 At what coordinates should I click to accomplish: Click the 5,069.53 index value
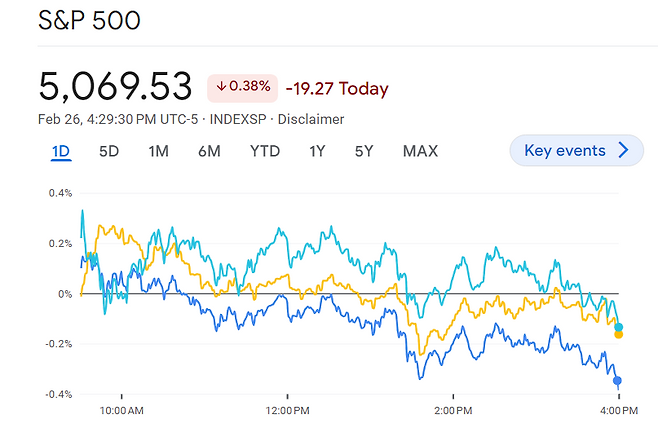coord(115,86)
